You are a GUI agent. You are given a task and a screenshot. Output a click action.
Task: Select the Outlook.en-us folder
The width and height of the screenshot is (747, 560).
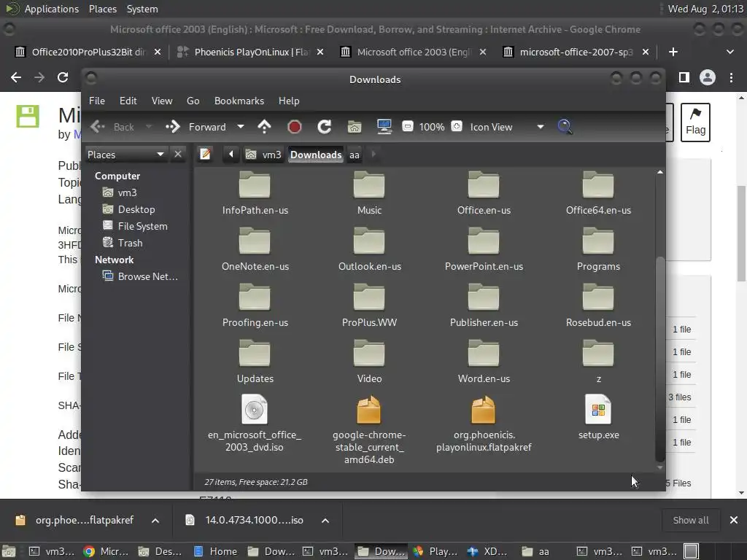[369, 249]
